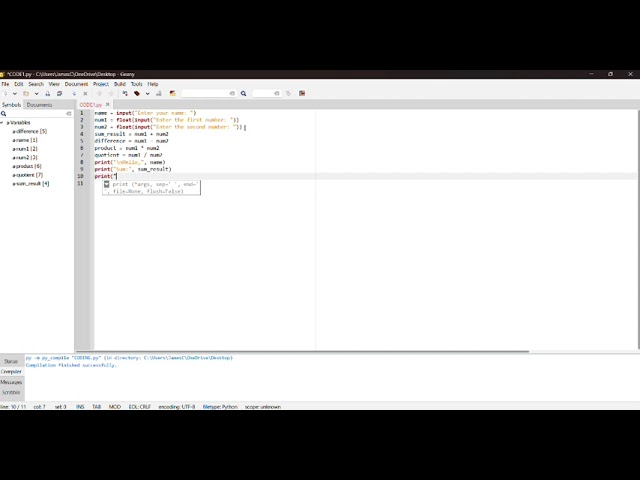Open the Help menu
The height and width of the screenshot is (480, 640).
tap(153, 84)
